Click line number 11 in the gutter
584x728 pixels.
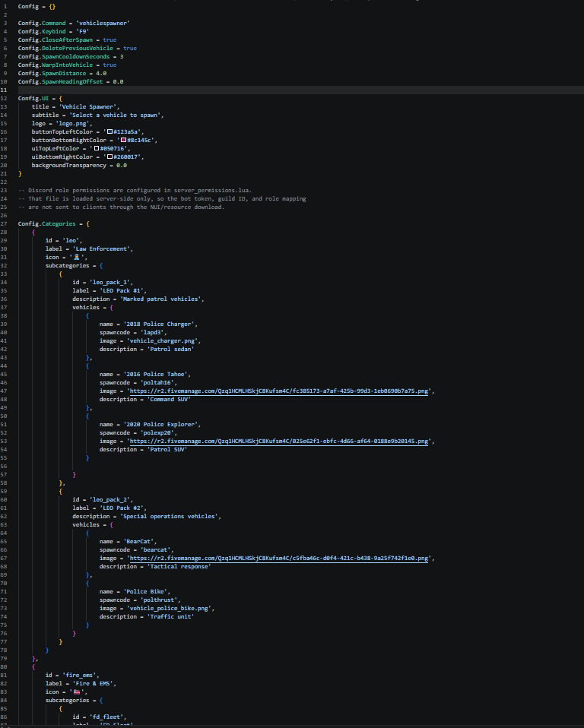(4, 90)
